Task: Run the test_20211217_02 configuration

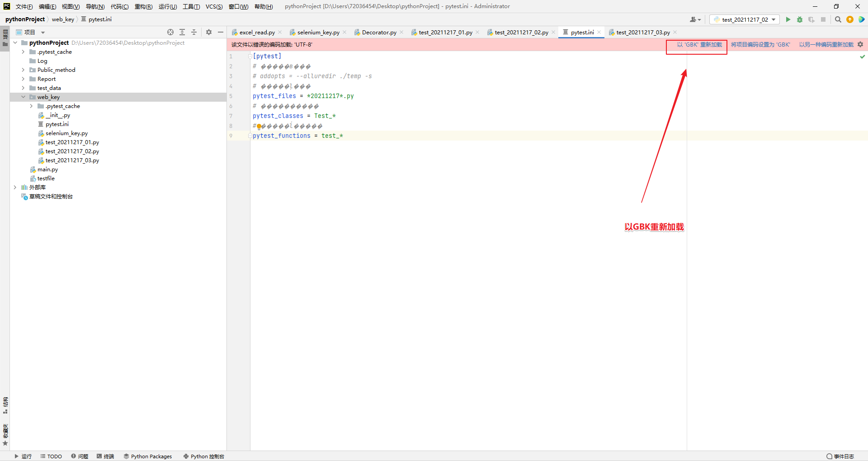Action: point(788,19)
